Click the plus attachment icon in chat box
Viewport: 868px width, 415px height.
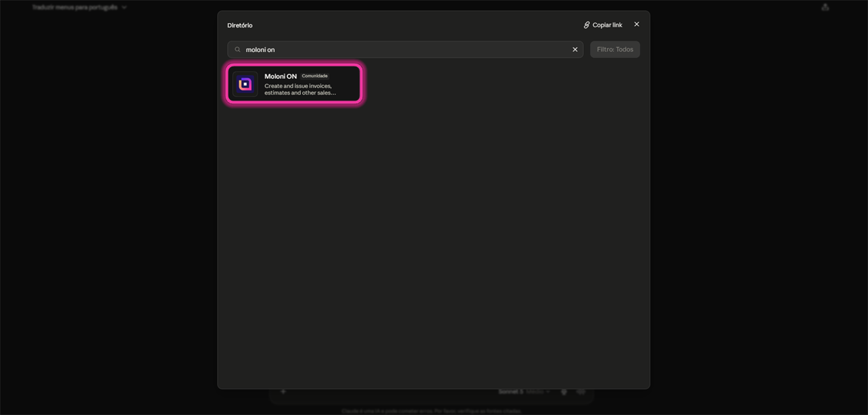coord(283,391)
